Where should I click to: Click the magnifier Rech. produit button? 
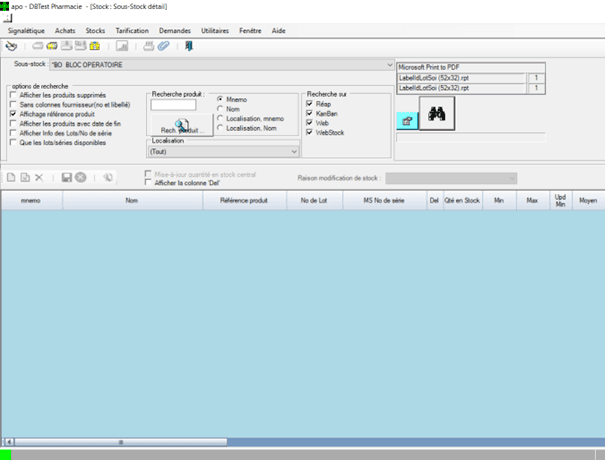[x=181, y=125]
